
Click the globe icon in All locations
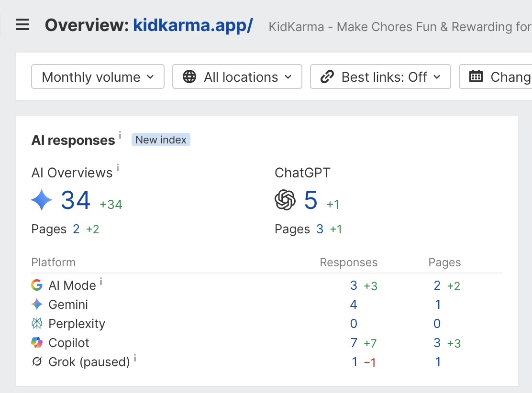coord(189,76)
